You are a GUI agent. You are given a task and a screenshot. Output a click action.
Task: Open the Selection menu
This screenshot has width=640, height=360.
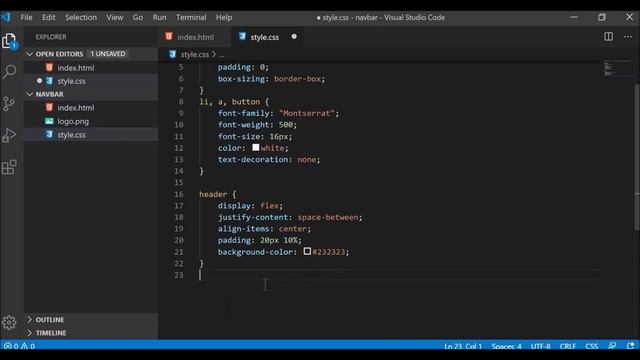pos(81,17)
